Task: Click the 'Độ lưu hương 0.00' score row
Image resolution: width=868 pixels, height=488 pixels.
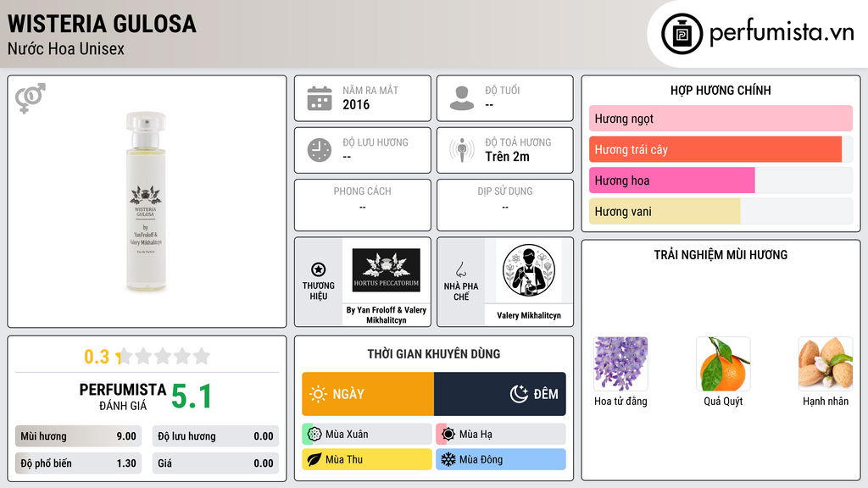Action: [215, 436]
